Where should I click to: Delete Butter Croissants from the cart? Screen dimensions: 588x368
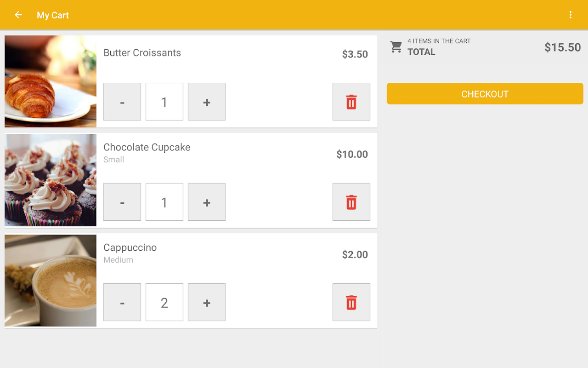(351, 102)
